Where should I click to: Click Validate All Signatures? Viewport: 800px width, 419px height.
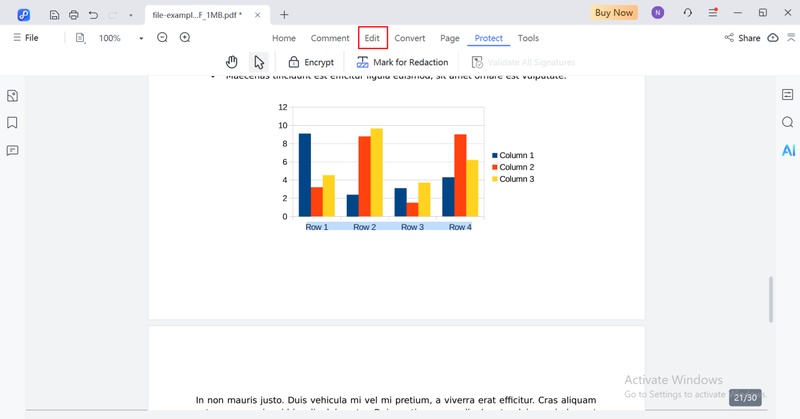523,62
